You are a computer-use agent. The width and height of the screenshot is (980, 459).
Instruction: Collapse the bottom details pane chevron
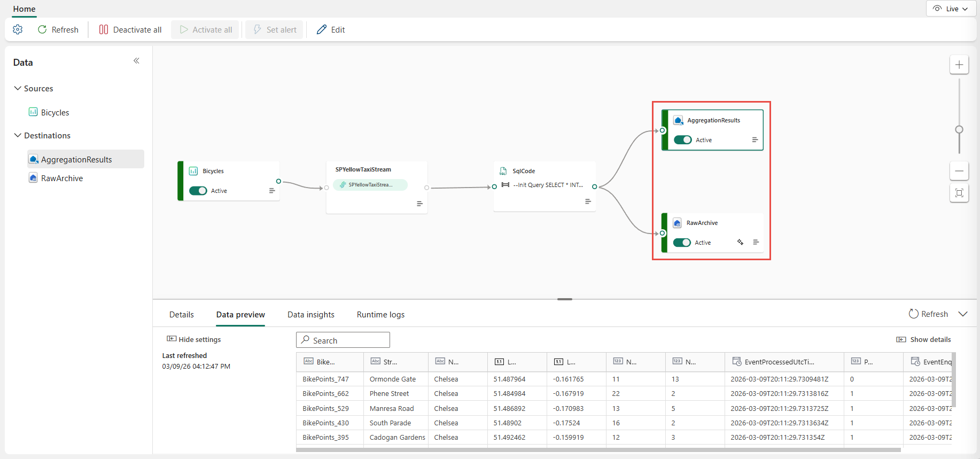[963, 314]
